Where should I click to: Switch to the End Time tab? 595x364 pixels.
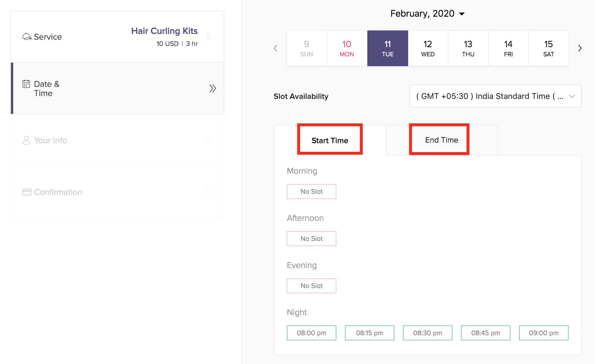(442, 140)
